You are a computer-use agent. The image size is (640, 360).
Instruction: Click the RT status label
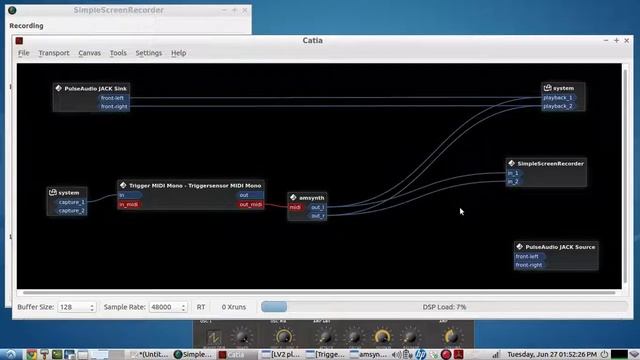point(201,307)
